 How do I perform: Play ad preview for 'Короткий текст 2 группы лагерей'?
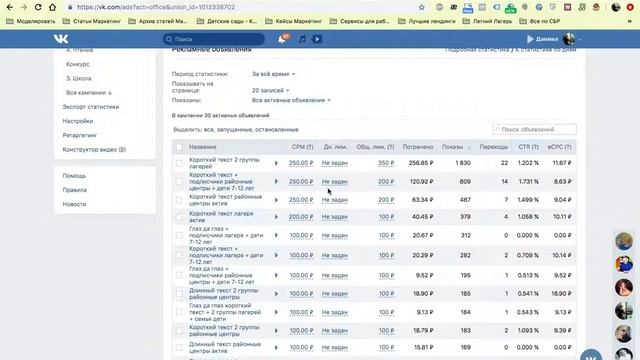pos(276,163)
